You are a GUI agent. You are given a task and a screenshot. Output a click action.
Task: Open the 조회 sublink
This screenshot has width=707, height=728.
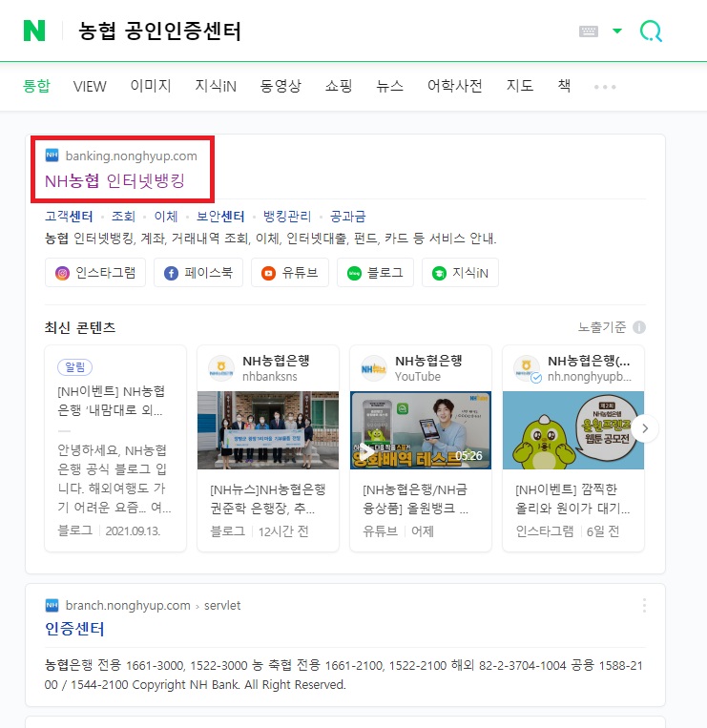point(123,216)
